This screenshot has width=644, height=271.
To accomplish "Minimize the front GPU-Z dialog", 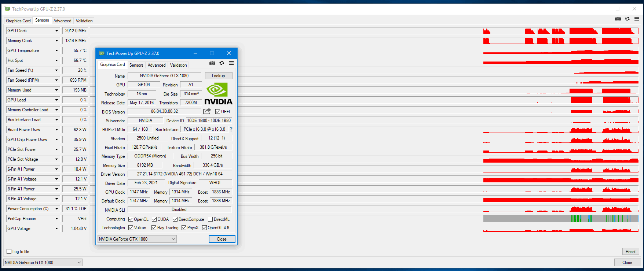I will pyautogui.click(x=196, y=53).
